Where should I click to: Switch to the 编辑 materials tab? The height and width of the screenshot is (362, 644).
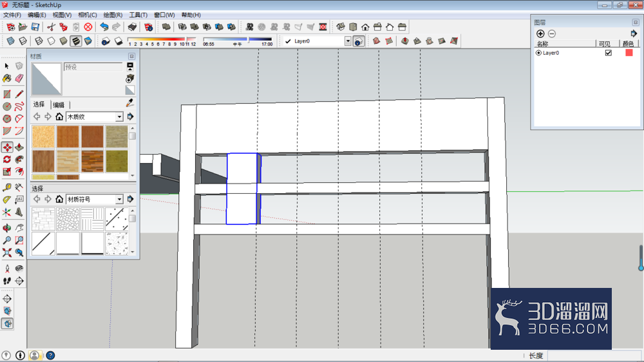click(x=59, y=105)
